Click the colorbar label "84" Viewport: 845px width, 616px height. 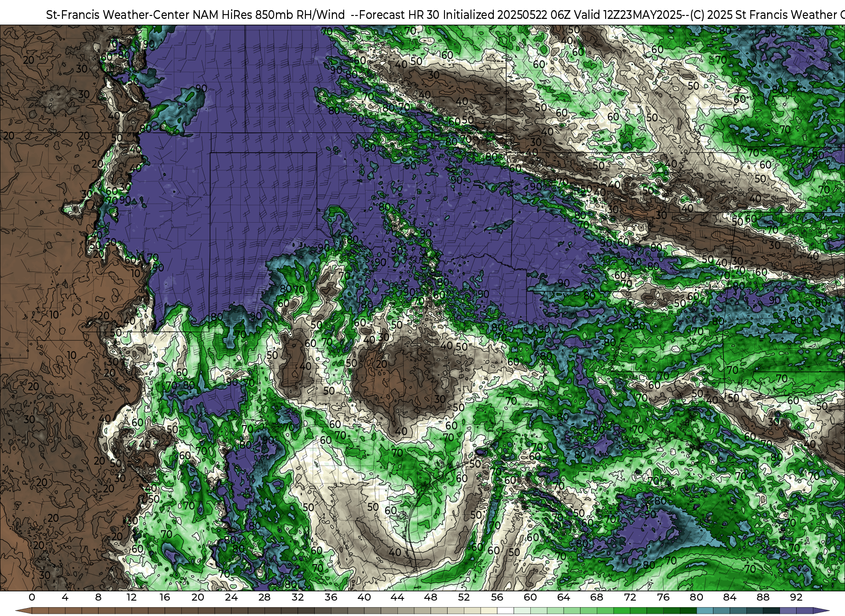pos(730,597)
